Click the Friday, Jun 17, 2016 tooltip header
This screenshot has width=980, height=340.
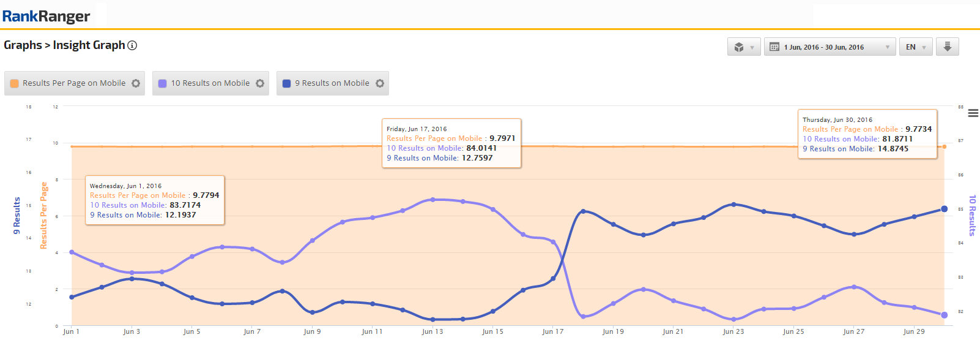pyautogui.click(x=417, y=129)
